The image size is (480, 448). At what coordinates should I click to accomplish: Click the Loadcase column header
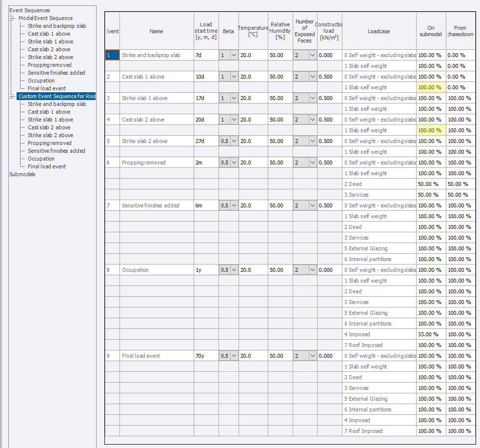point(379,31)
